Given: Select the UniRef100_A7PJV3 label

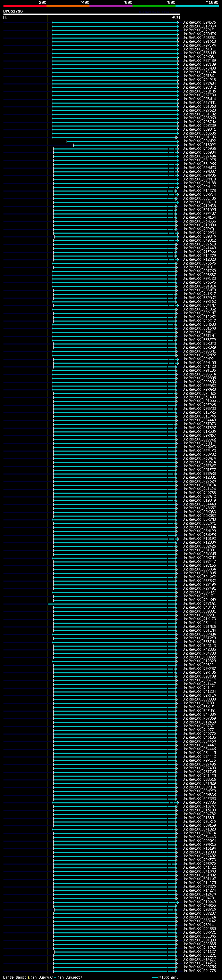Looking at the screenshot, I should 199,451.
